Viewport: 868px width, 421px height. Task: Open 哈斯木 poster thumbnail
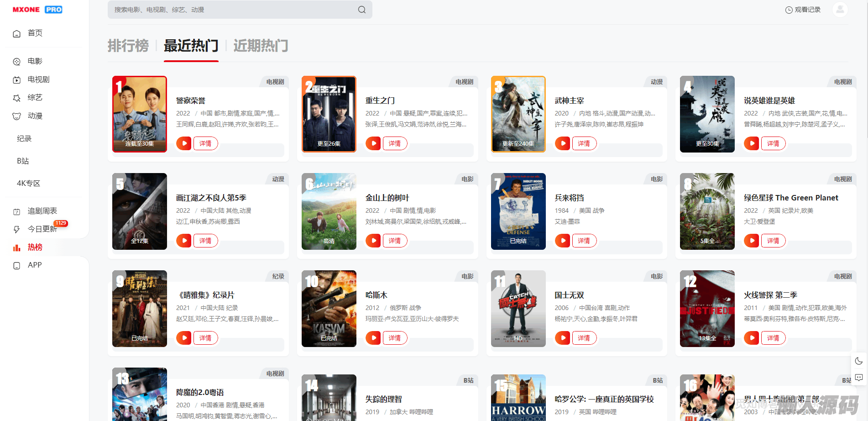point(329,309)
